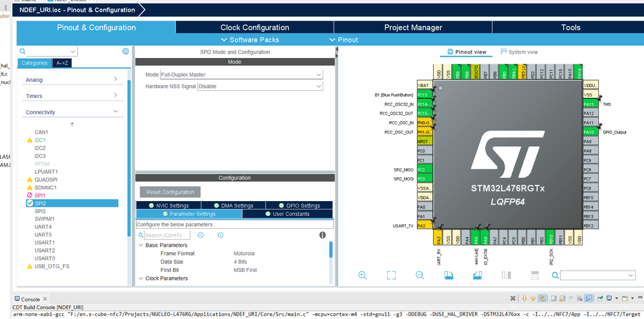644x319 pixels.
Task: Click the I2C1 warning triangle icon
Action: point(30,140)
